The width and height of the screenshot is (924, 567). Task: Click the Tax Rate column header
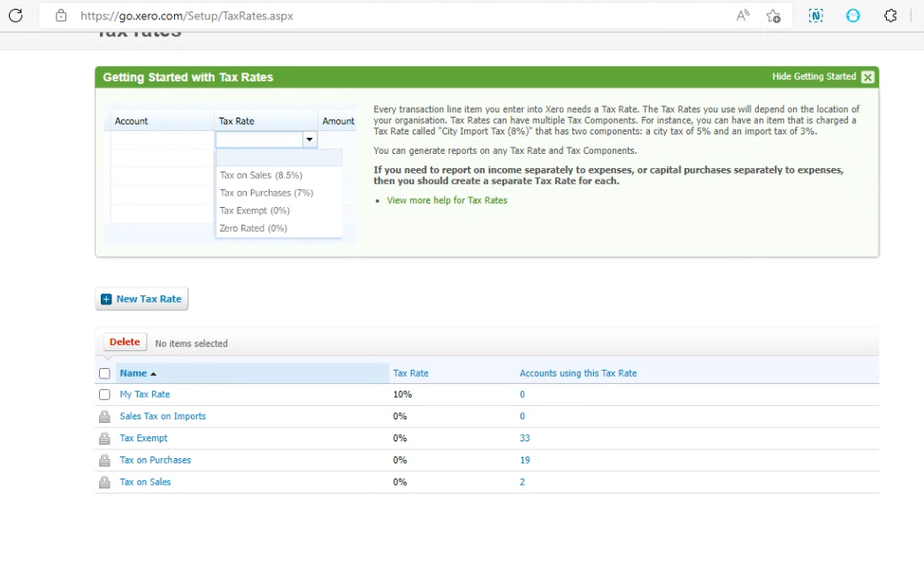(411, 373)
